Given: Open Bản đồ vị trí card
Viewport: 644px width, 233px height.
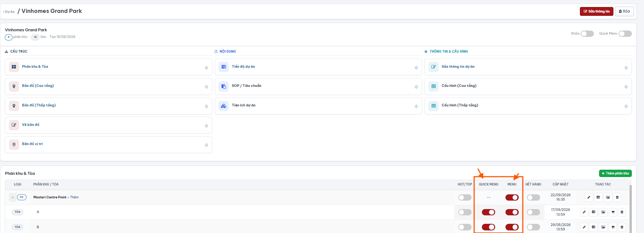Looking at the screenshot, I should (108, 145).
